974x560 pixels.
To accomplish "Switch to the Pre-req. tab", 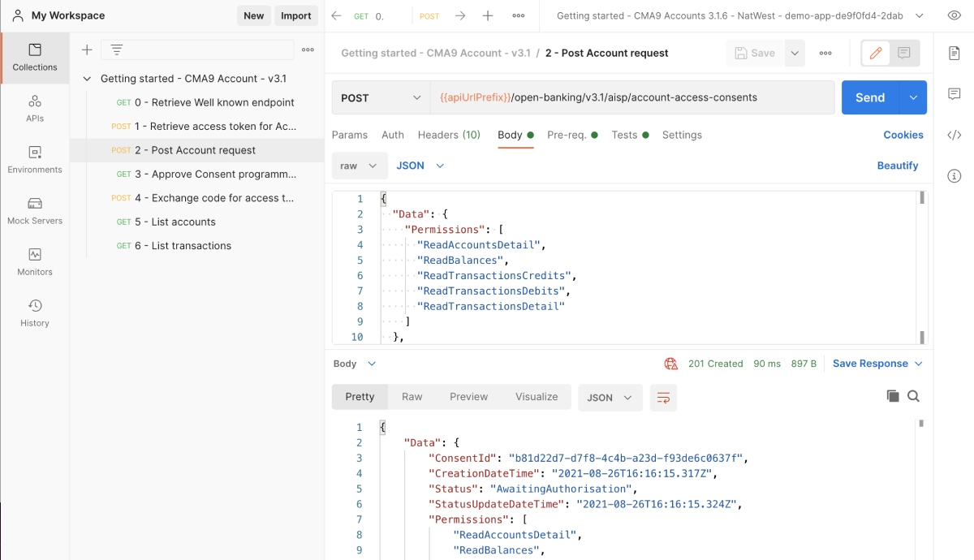I will (x=572, y=135).
